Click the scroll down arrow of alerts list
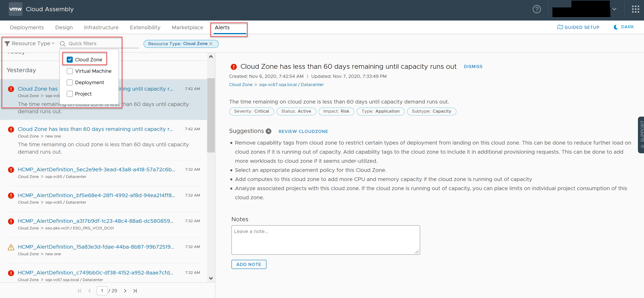The height and width of the screenshot is (298, 644). (x=211, y=278)
